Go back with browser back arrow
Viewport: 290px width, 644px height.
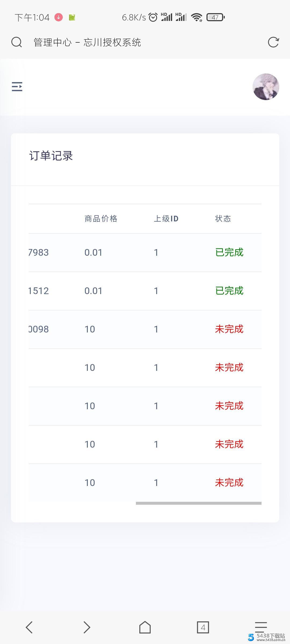click(29, 627)
